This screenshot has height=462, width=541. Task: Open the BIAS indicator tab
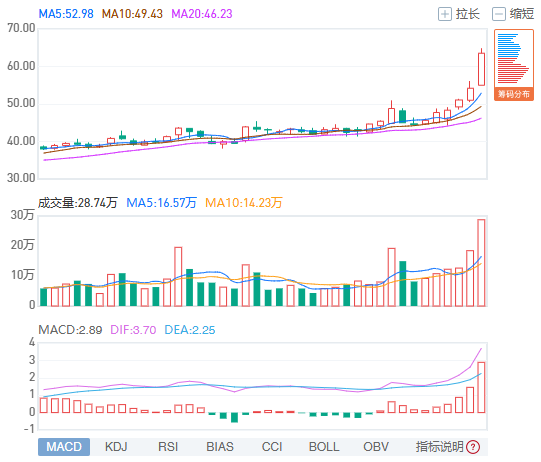pyautogui.click(x=220, y=447)
